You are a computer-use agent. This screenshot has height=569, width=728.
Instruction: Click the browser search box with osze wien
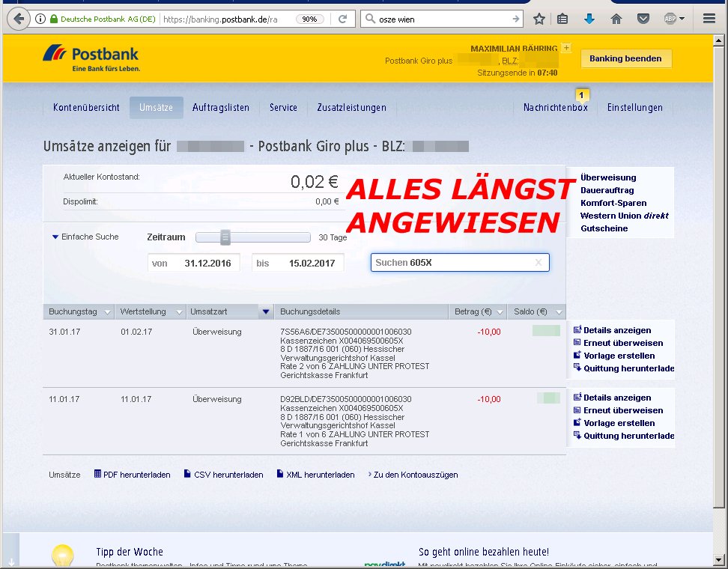[x=442, y=19]
